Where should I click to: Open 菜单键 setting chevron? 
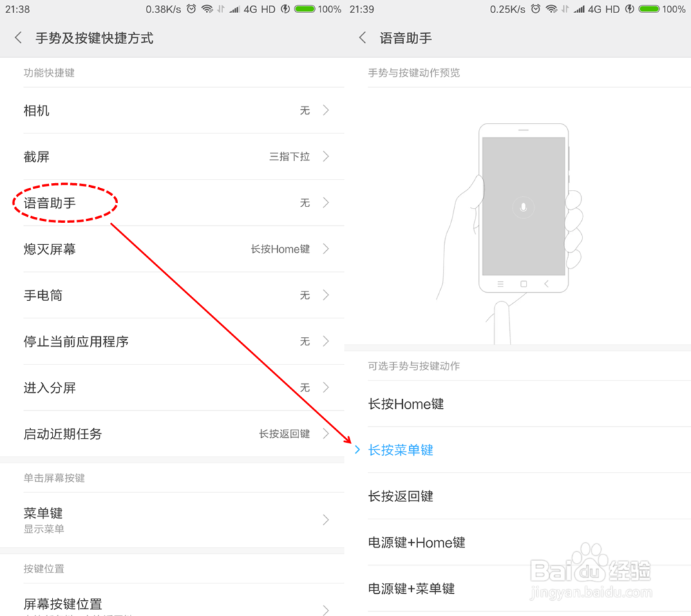[325, 519]
